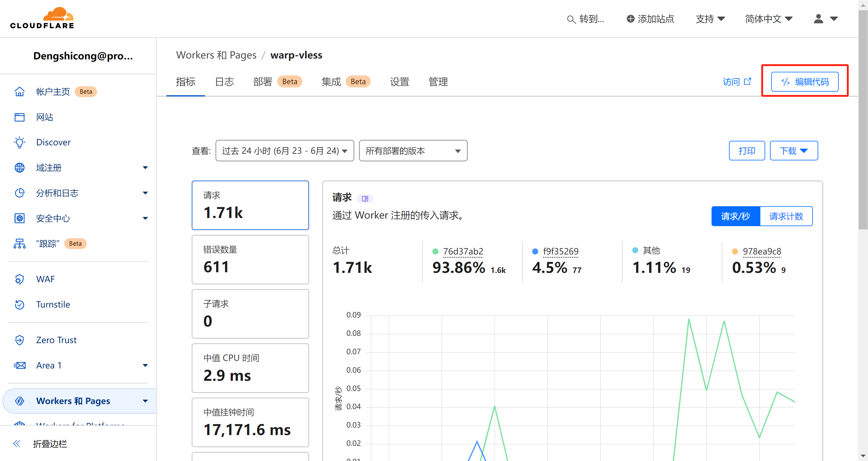The width and height of the screenshot is (868, 461).
Task: Click the Turnstile icon in sidebar
Action: [x=20, y=304]
